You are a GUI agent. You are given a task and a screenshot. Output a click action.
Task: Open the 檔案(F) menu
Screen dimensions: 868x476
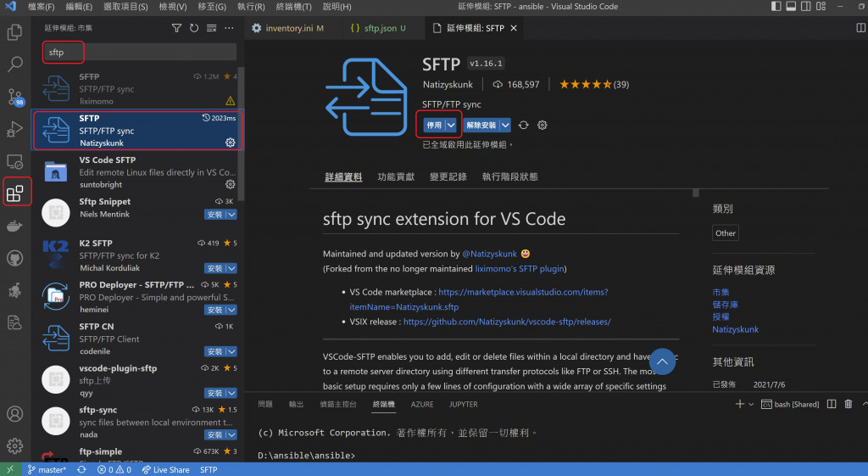tap(42, 7)
